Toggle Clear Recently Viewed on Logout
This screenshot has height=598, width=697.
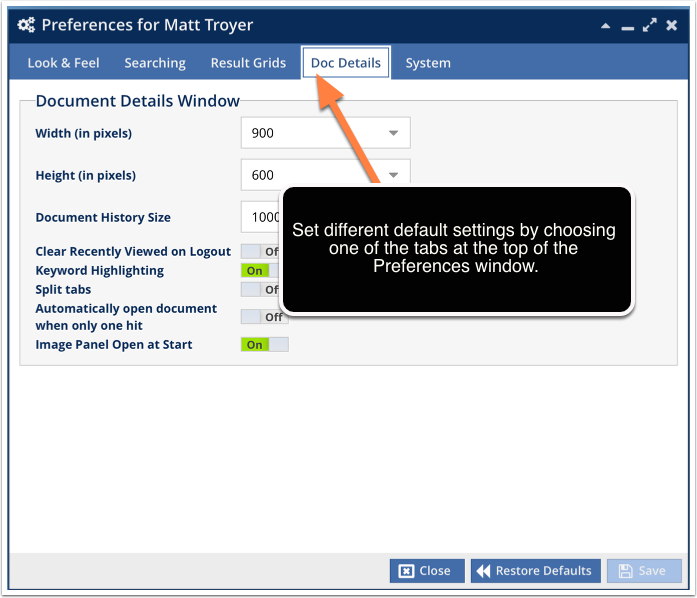coord(260,251)
